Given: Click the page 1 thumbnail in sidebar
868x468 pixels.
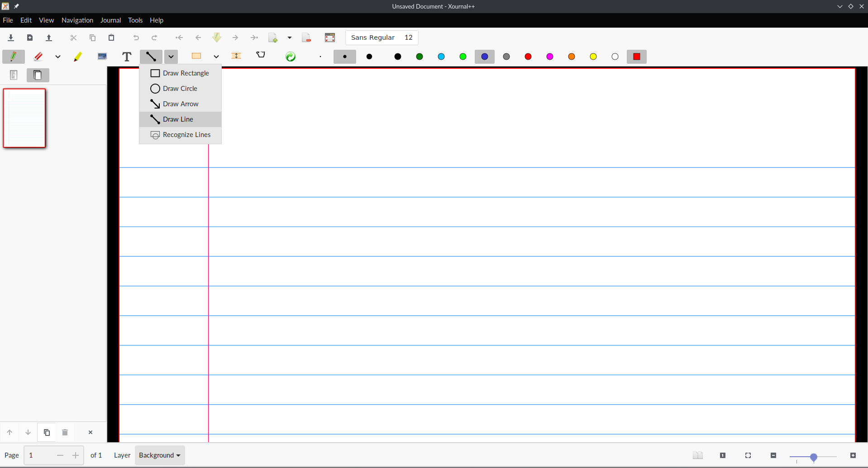Looking at the screenshot, I should pyautogui.click(x=24, y=118).
